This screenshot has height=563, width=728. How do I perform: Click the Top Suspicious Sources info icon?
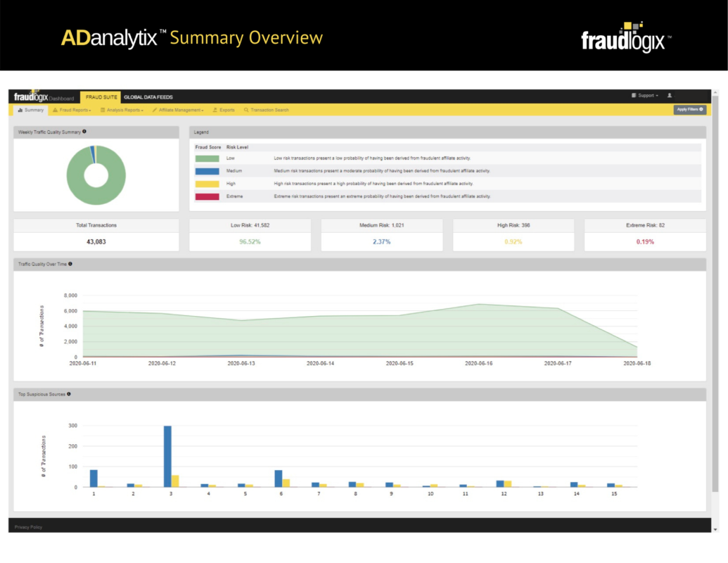pos(69,394)
